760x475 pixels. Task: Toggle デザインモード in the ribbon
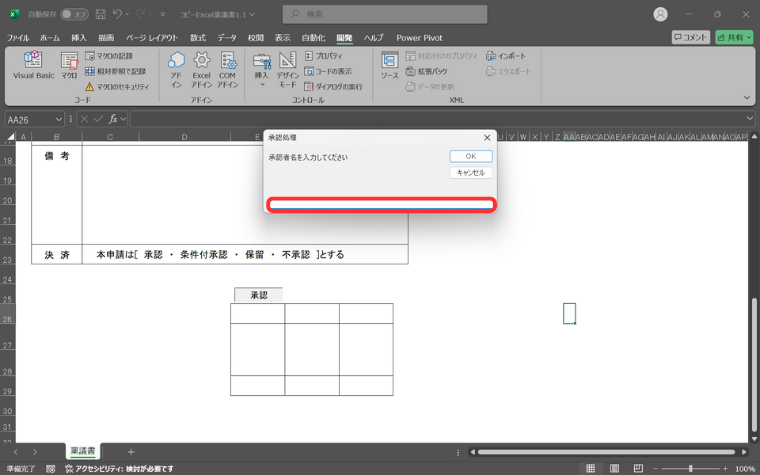[x=287, y=70]
